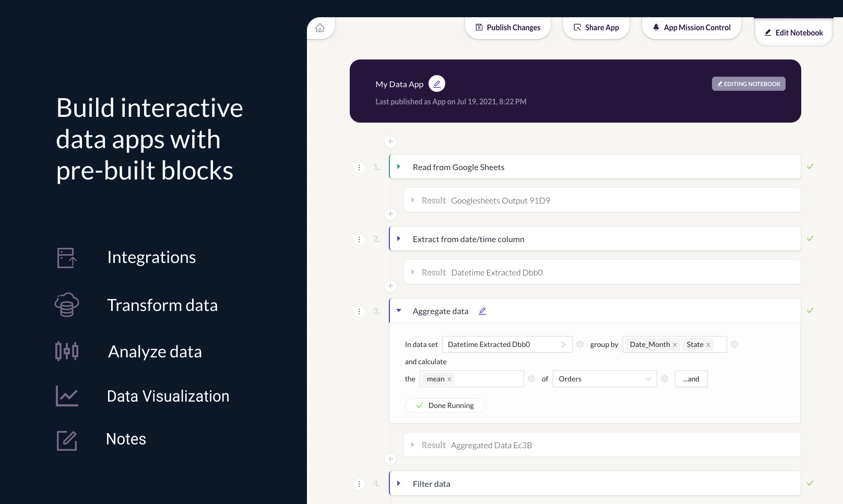
Task: Open the Orders column dropdown
Action: tap(604, 379)
